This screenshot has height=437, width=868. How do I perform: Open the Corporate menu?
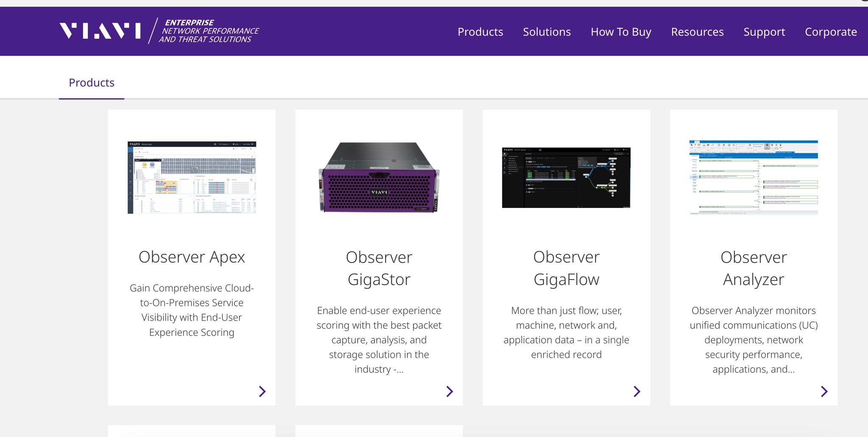pyautogui.click(x=831, y=32)
